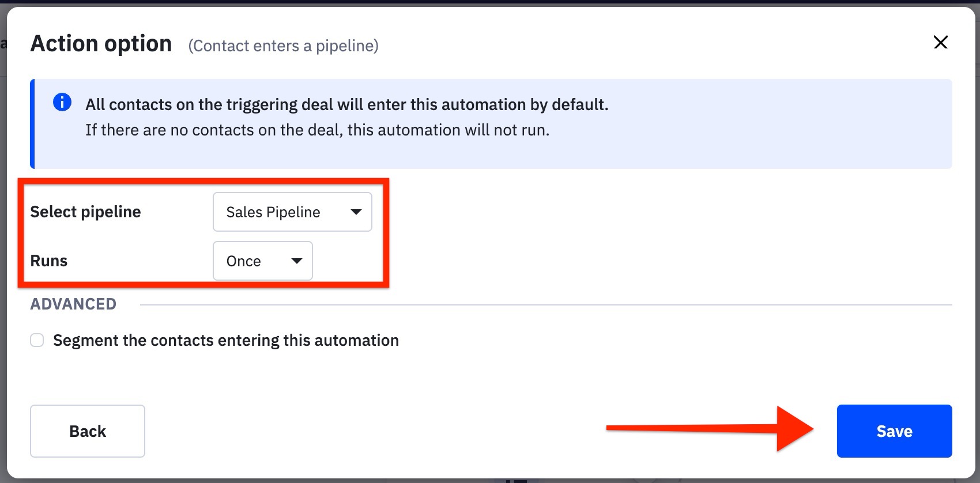The width and height of the screenshot is (980, 483).
Task: Click the 'Segment the contacts' checkbox label text
Action: (225, 341)
